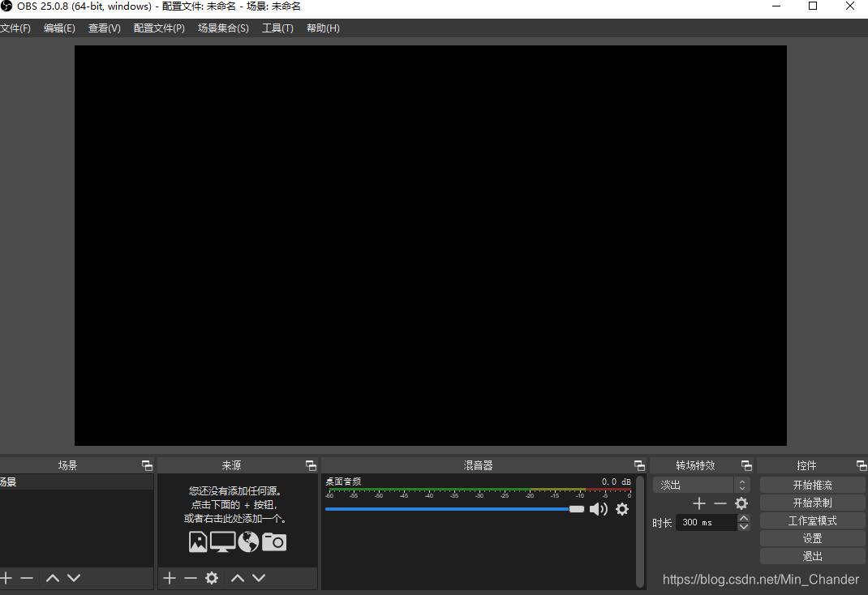Click the display capture monitor icon
Screen dimensions: 868x595
point(222,542)
